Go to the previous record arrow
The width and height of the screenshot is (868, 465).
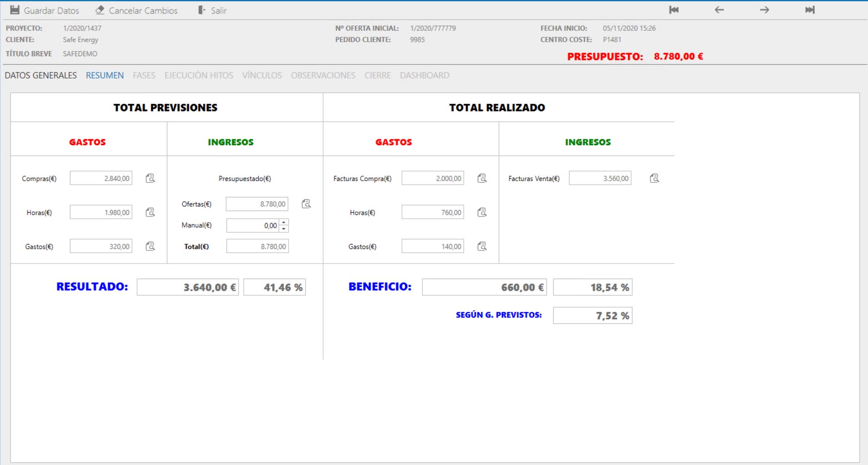(x=719, y=10)
